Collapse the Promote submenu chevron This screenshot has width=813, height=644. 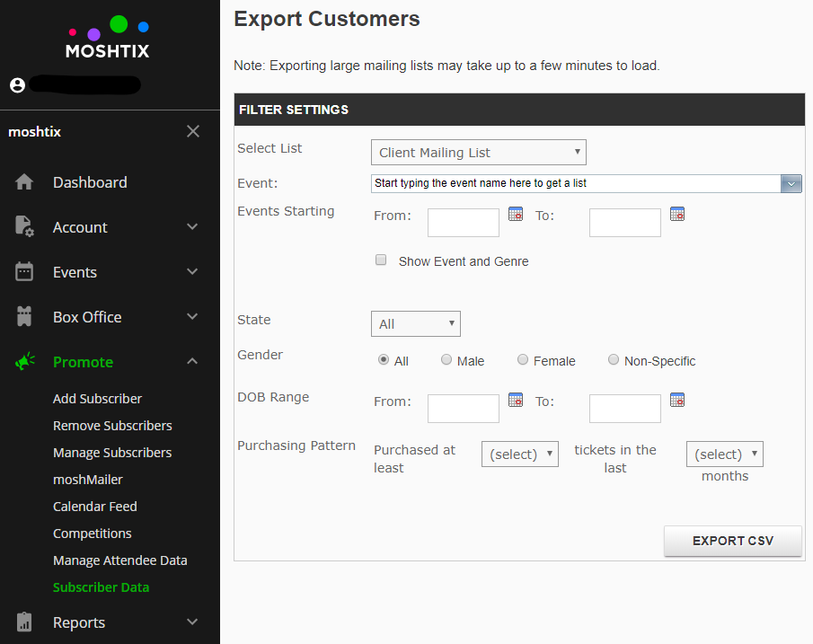(192, 361)
